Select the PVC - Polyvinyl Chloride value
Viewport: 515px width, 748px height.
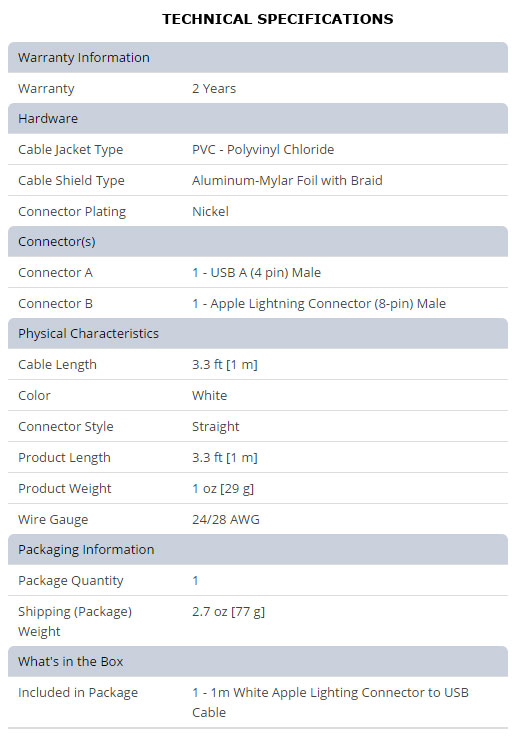tap(263, 150)
